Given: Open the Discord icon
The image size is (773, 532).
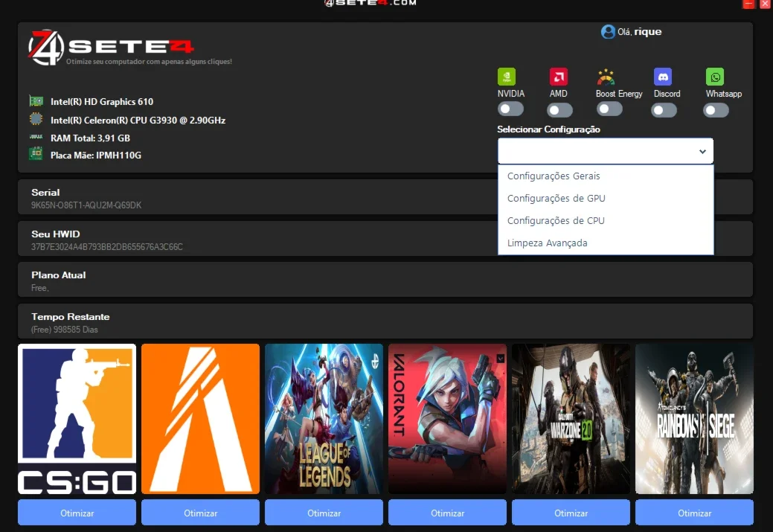Looking at the screenshot, I should pyautogui.click(x=663, y=77).
